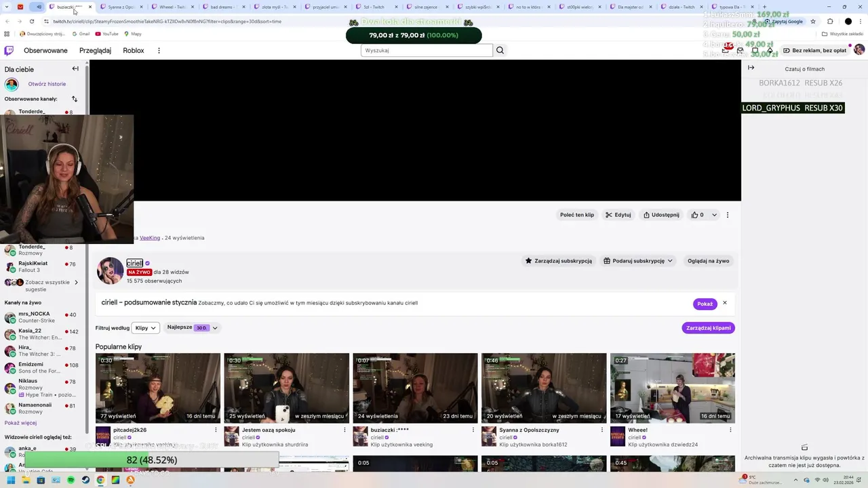Open the three-dot menu next to Roblox
868x488 pixels.
[159, 50]
